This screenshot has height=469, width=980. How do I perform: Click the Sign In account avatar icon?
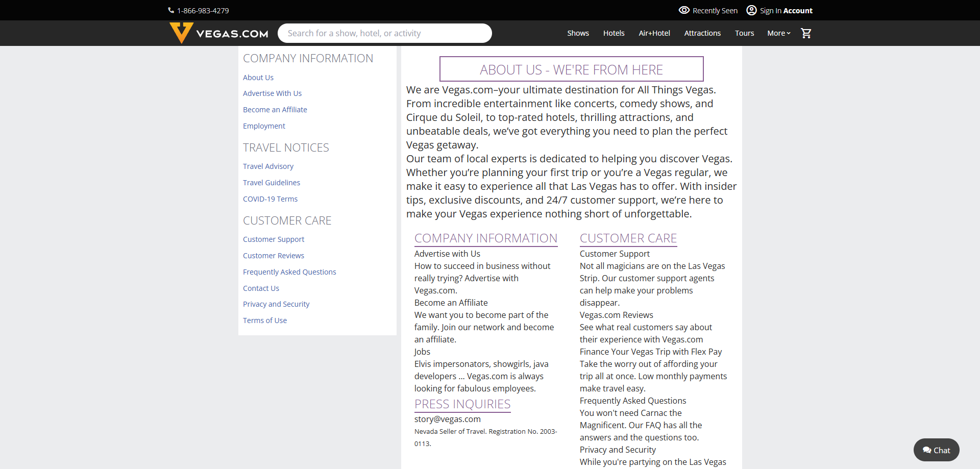[751, 10]
